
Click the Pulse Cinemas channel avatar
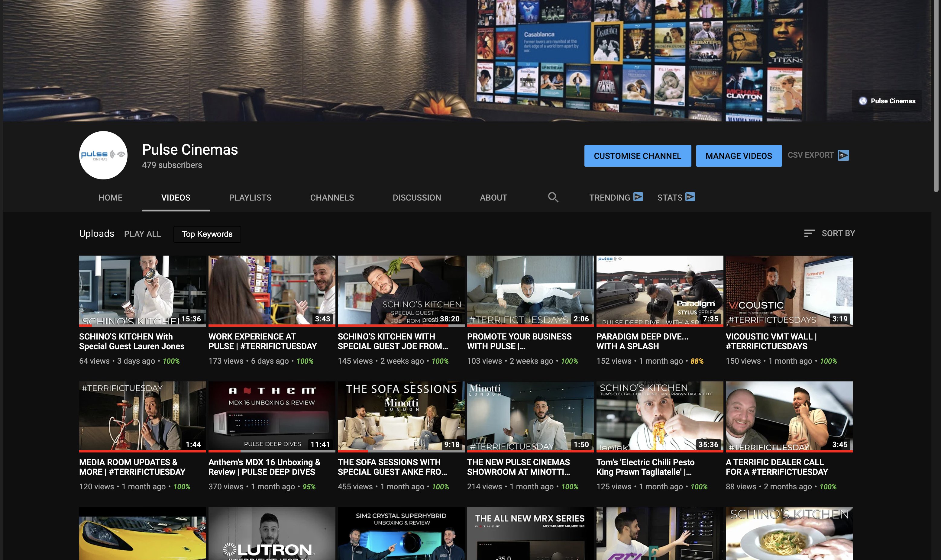[103, 155]
